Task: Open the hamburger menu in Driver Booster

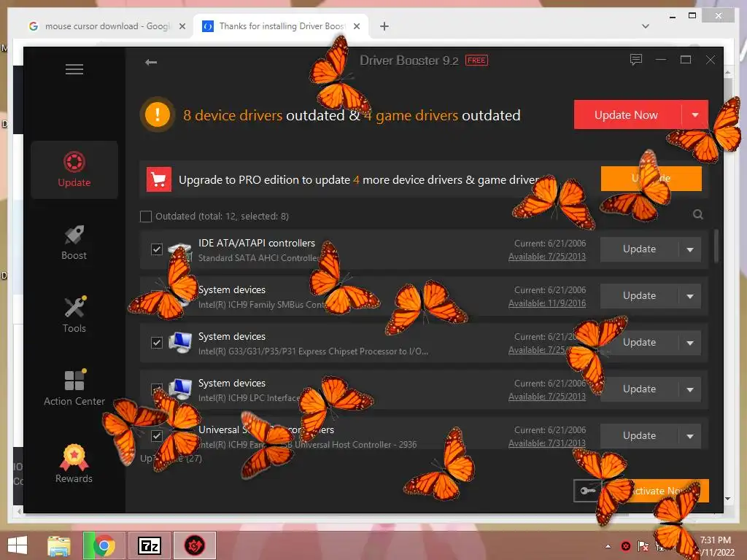Action: [x=74, y=69]
